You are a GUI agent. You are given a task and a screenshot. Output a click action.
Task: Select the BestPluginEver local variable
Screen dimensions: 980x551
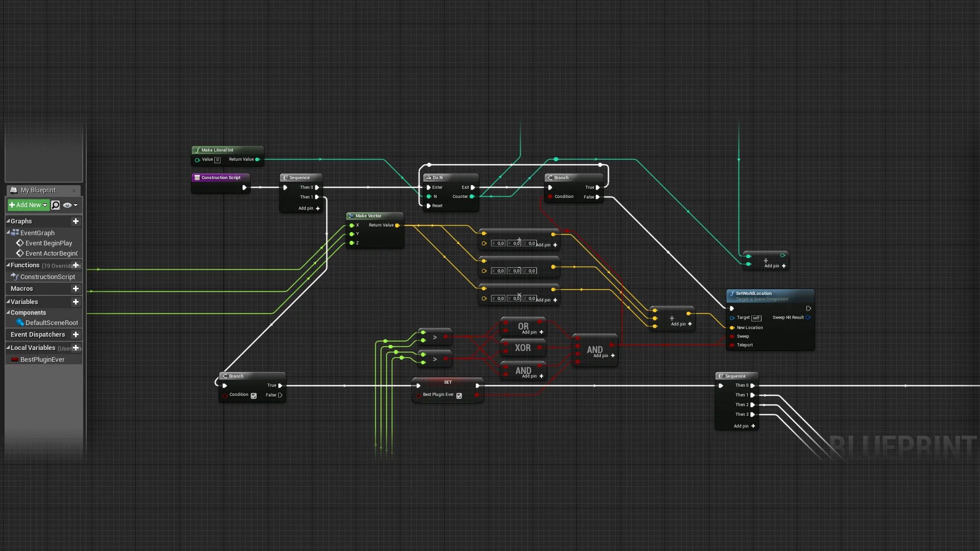click(42, 359)
